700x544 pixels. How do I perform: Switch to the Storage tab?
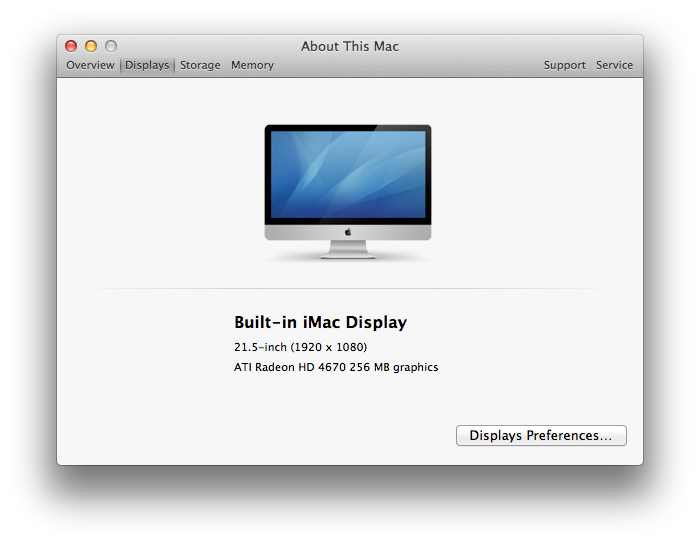[200, 65]
